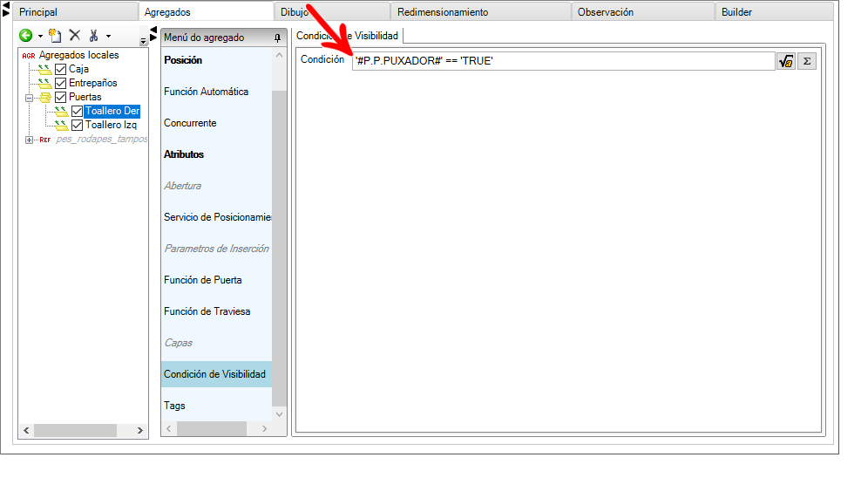Image resolution: width=868 pixels, height=478 pixels.
Task: Select pes_rodapes_tampos tree item
Action: tap(101, 139)
